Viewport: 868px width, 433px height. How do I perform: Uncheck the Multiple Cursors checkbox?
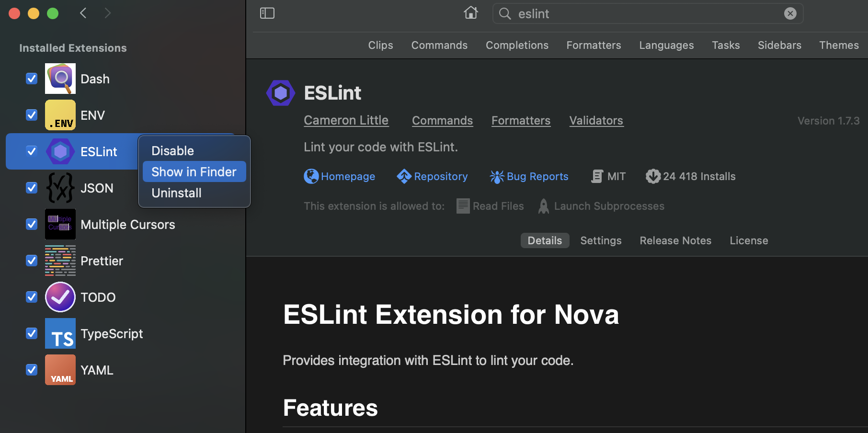point(31,224)
